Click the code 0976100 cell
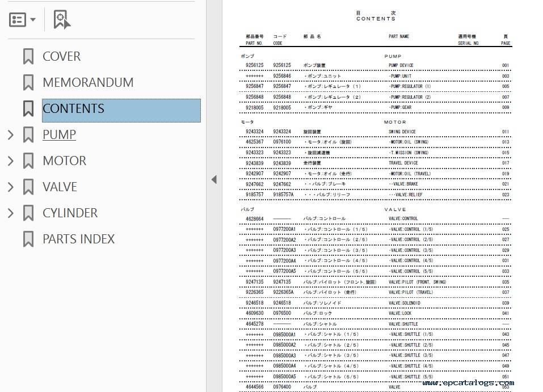This screenshot has width=543, height=392. click(x=282, y=142)
